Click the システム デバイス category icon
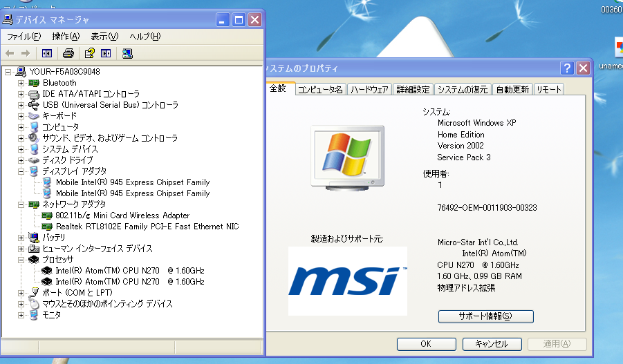Viewport: 623px width, 364px height. tap(34, 149)
